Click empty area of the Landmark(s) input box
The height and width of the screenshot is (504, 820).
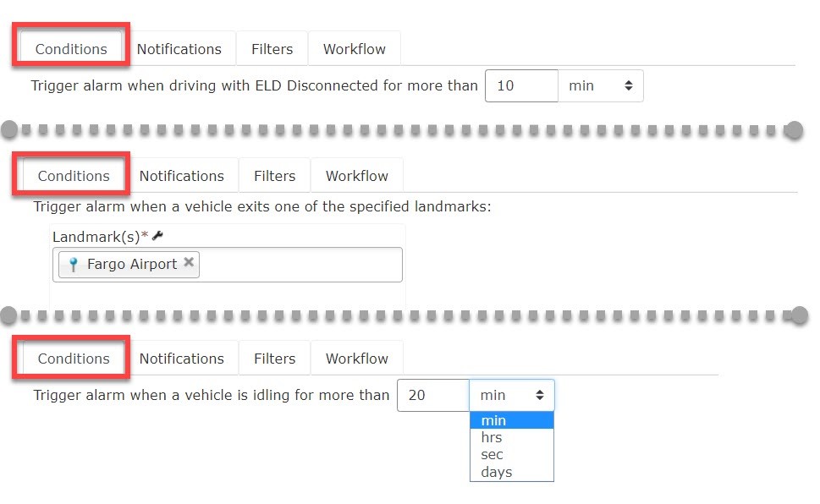tap(300, 265)
